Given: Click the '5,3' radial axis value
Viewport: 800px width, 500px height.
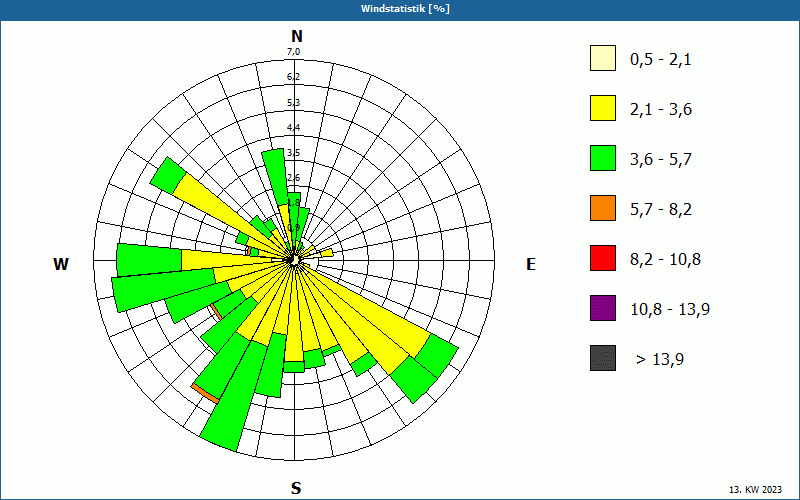Looking at the screenshot, I should [293, 103].
